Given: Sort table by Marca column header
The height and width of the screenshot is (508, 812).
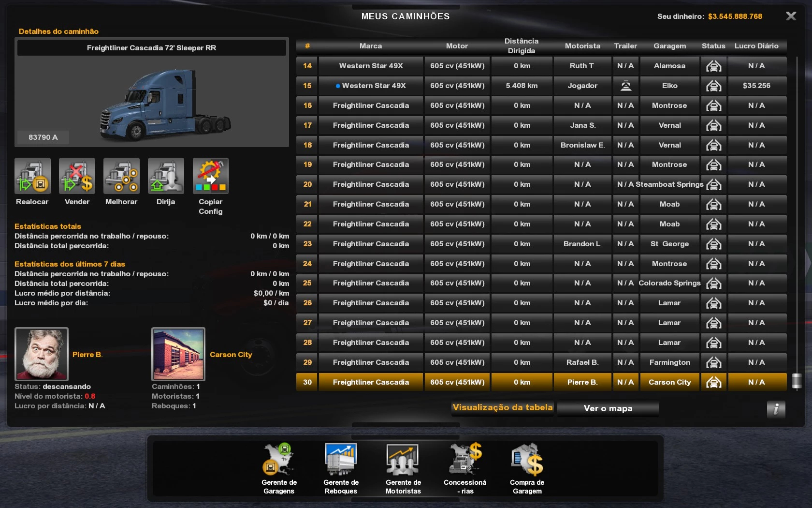Looking at the screenshot, I should coord(370,46).
